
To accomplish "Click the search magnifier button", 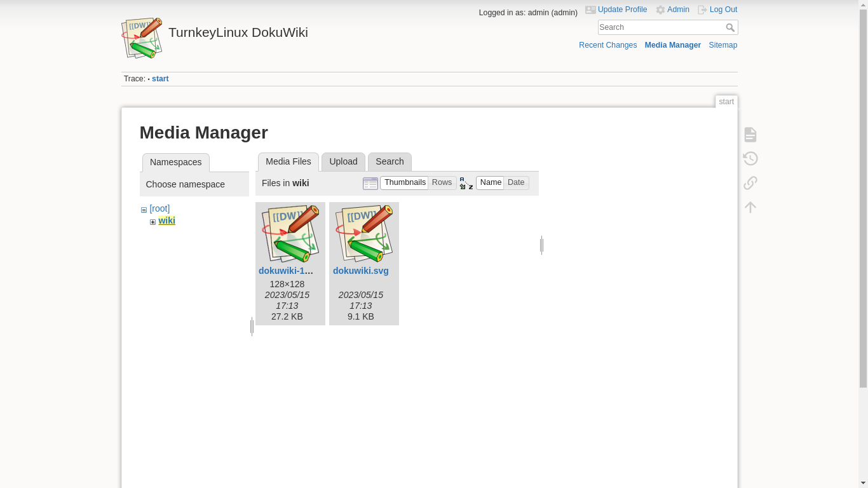I will click(730, 27).
